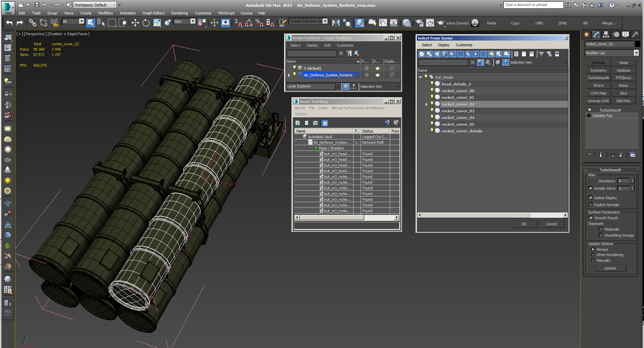Toggle Angle Snap in main toolbar
Viewport: 644px width, 348px height.
(x=249, y=23)
